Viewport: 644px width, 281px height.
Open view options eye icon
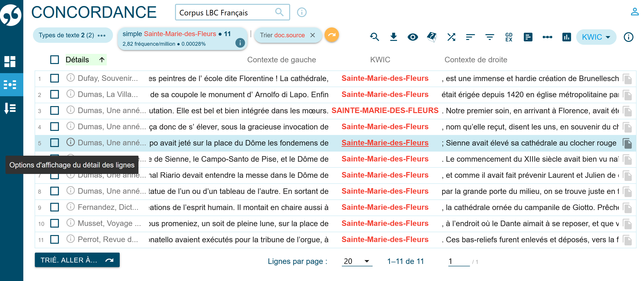[413, 37]
